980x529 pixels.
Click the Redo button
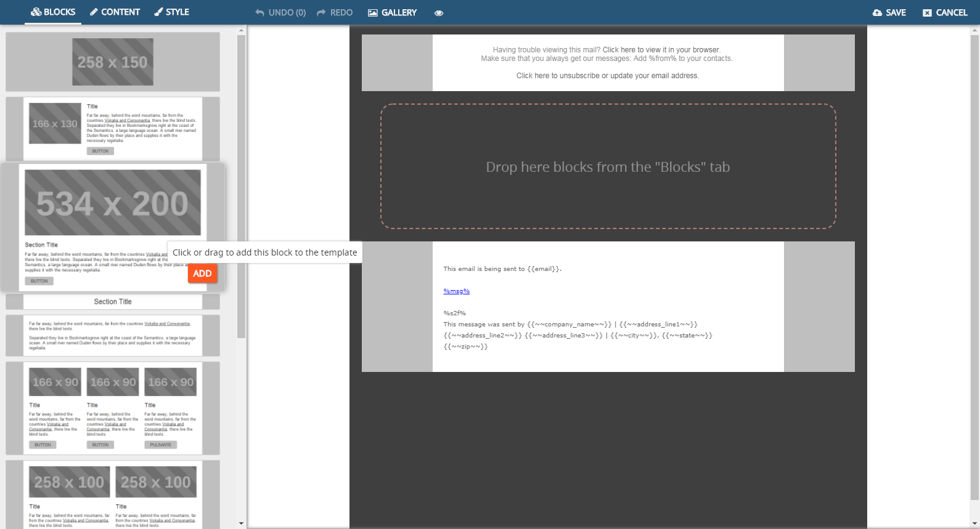335,12
